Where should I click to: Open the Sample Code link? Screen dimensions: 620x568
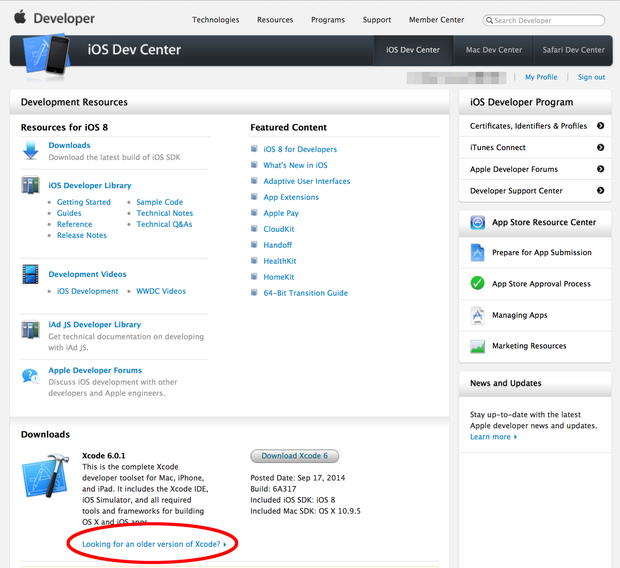coord(160,202)
